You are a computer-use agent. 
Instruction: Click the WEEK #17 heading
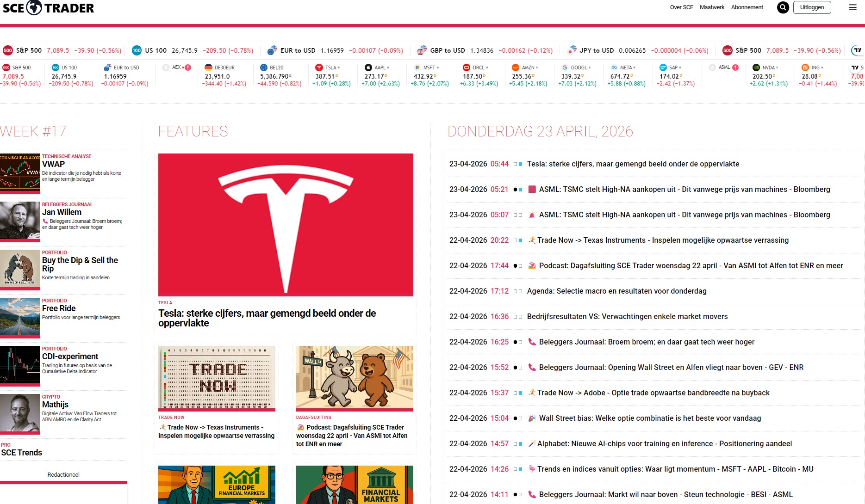(x=33, y=131)
